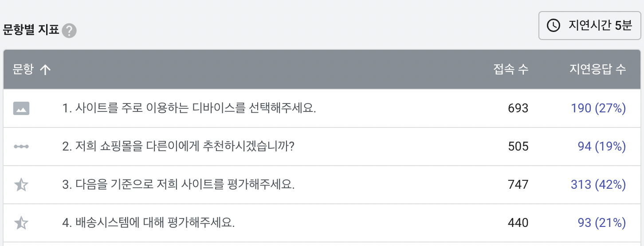Open the 지연시간 5분 setting
The width and height of the screenshot is (644, 246).
click(x=590, y=26)
